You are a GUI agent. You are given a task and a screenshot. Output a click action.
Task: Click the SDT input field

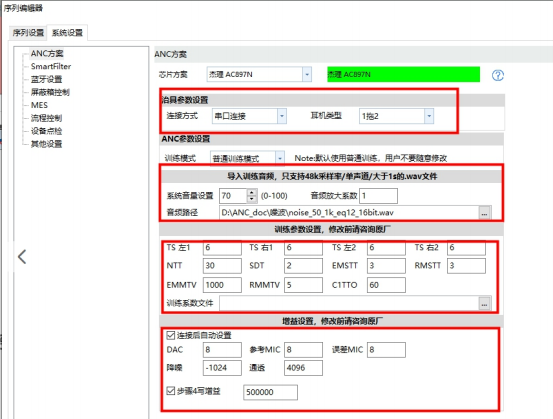(303, 266)
